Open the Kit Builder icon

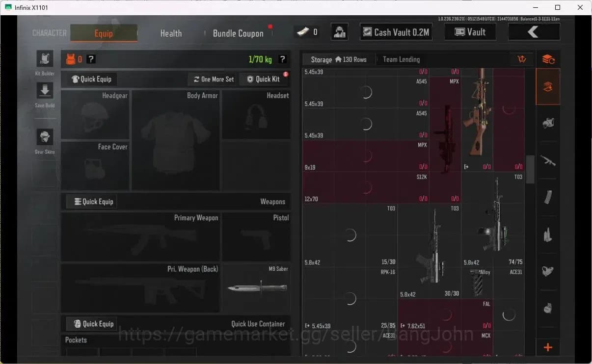pyautogui.click(x=45, y=59)
